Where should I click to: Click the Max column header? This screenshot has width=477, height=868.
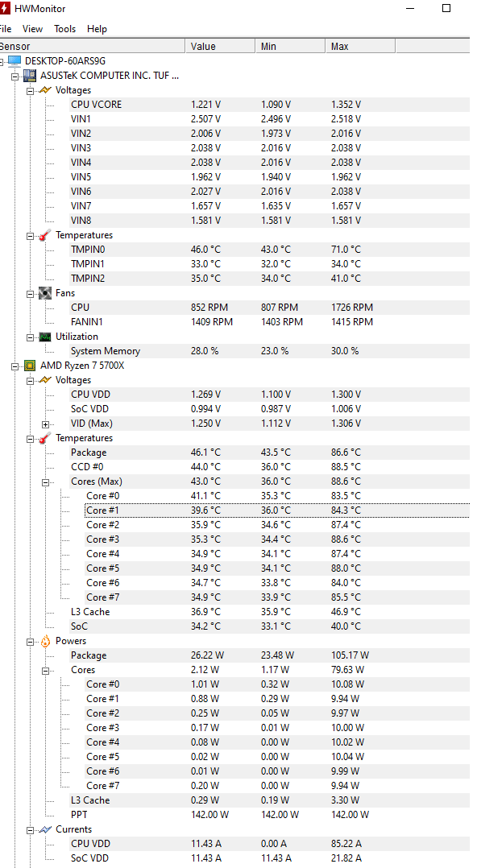(360, 47)
